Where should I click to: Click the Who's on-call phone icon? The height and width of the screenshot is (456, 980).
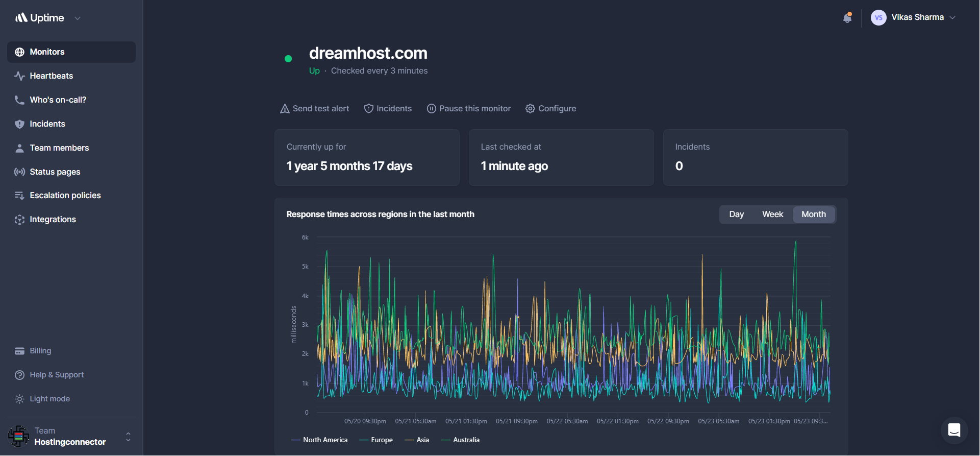pos(19,100)
